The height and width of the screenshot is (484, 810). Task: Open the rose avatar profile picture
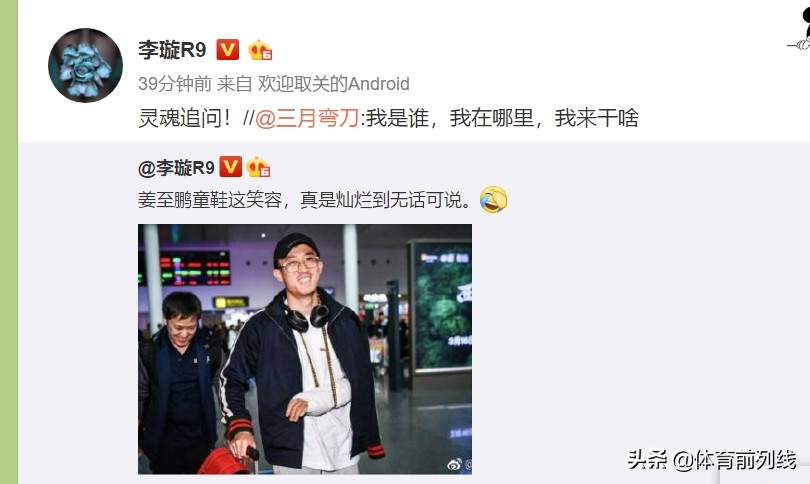tap(85, 65)
